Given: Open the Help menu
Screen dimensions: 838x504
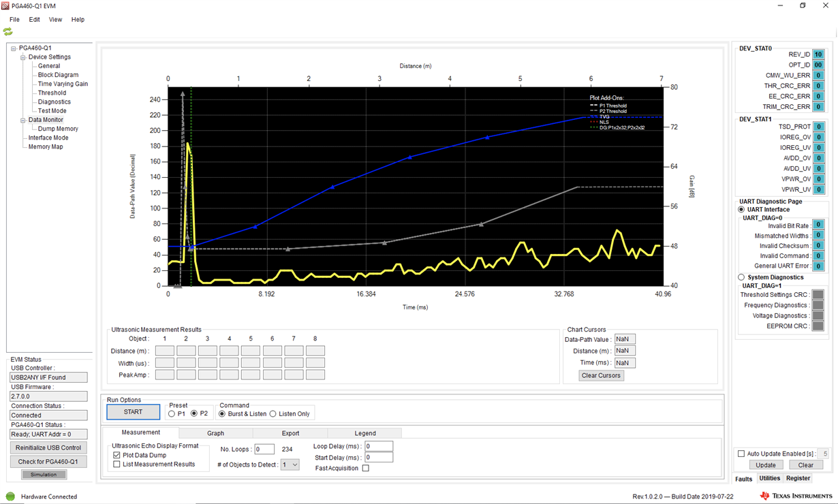Looking at the screenshot, I should 78,20.
